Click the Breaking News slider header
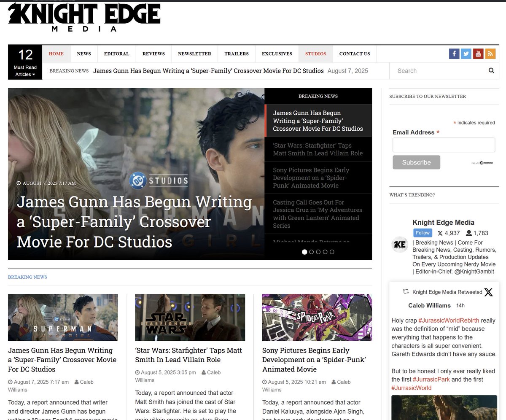The width and height of the screenshot is (506, 420). point(318,96)
